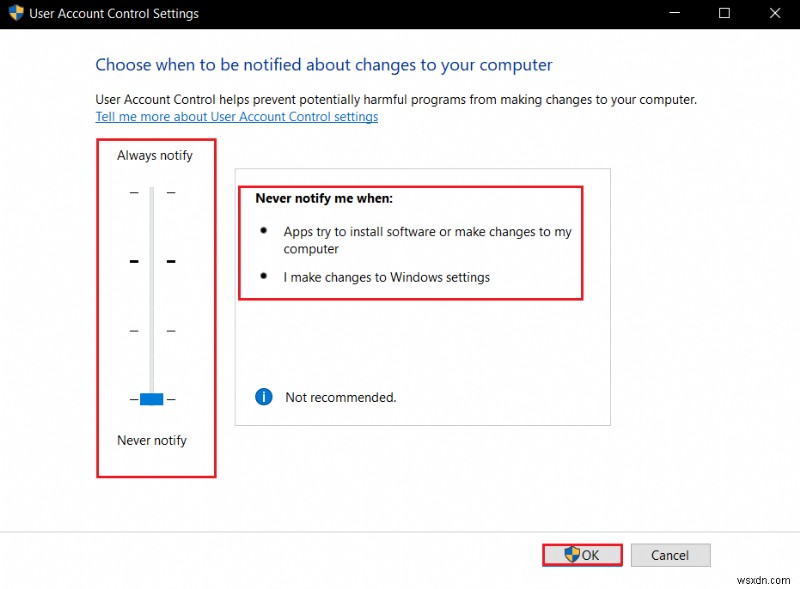This screenshot has width=800, height=589.
Task: Click the shield icon in the title bar
Action: (x=16, y=14)
